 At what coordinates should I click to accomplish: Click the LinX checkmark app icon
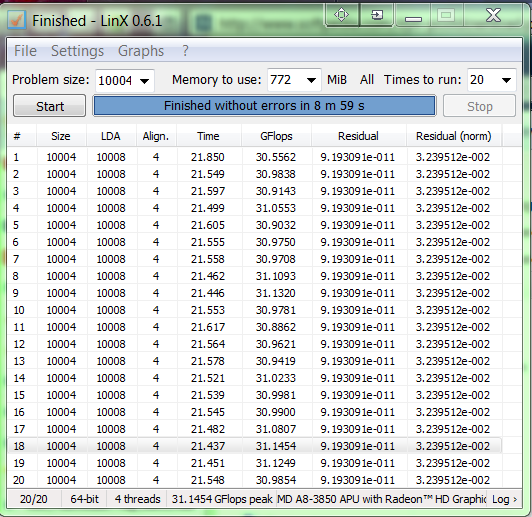17,20
